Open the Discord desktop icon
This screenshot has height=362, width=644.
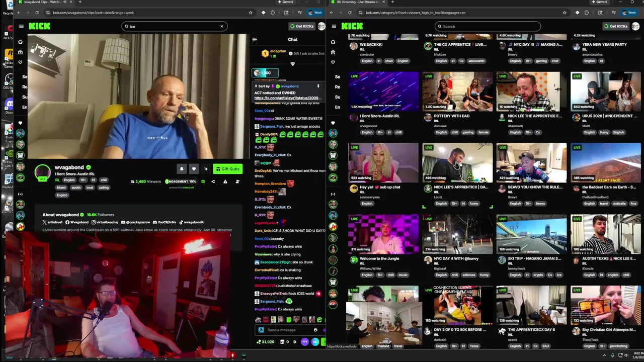(x=9, y=104)
